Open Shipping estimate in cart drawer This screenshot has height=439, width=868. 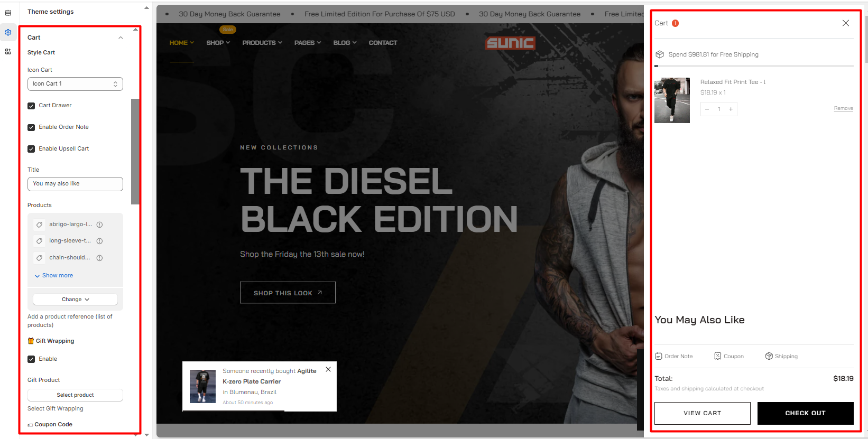pos(781,356)
